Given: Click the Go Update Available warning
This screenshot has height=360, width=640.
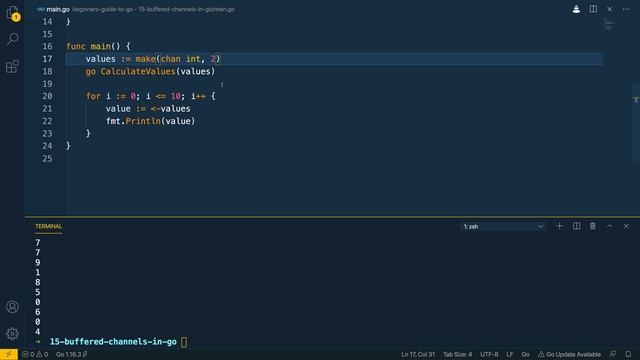Looking at the screenshot, I should pos(569,354).
